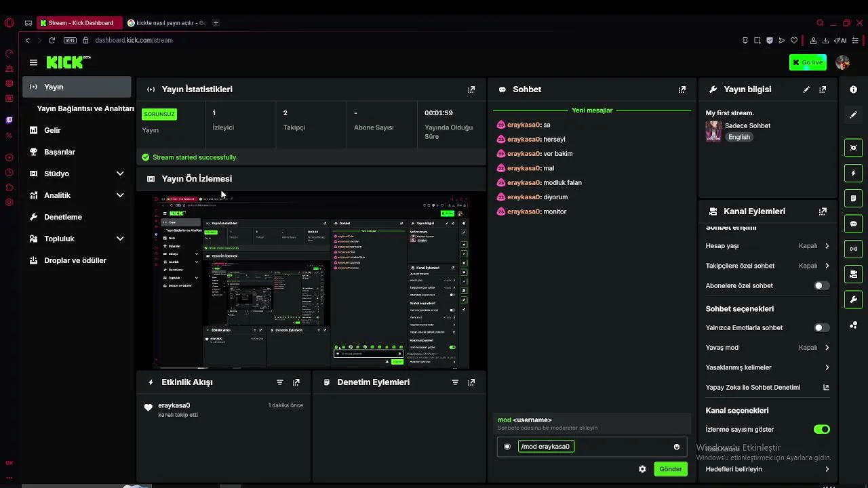Edit stream info with the Yayın bilgisi pencil
The width and height of the screenshot is (868, 488).
(x=806, y=89)
